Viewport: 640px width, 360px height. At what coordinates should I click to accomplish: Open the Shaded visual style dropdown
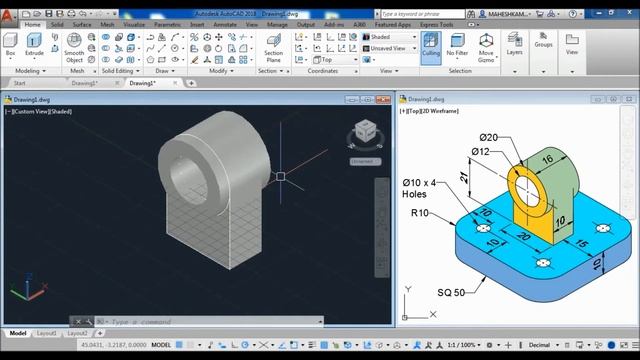point(389,37)
